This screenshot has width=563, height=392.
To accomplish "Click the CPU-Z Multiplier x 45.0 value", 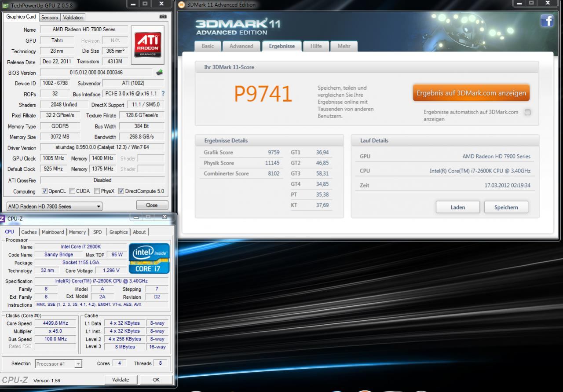I will coord(55,331).
